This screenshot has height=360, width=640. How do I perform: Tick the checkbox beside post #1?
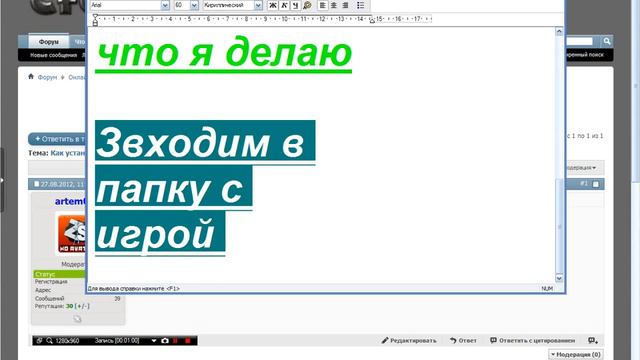(596, 184)
